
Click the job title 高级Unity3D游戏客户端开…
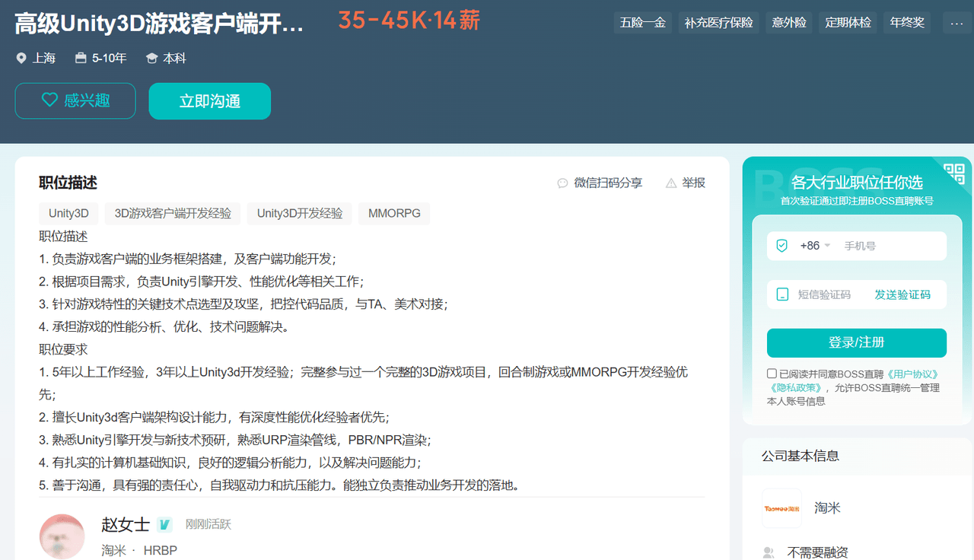159,24
